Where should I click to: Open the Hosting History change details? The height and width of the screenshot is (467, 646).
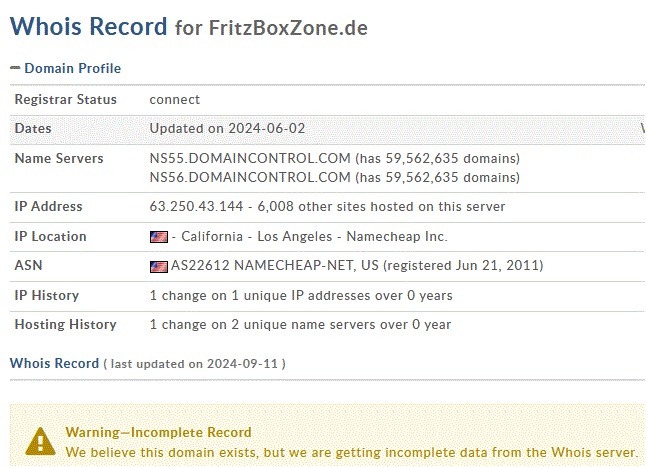pyautogui.click(x=300, y=325)
